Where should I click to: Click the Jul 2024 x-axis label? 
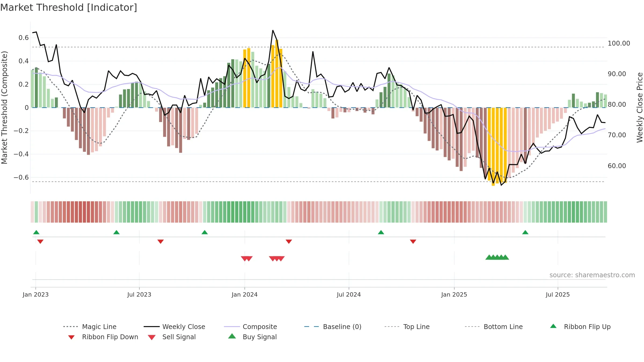click(349, 295)
